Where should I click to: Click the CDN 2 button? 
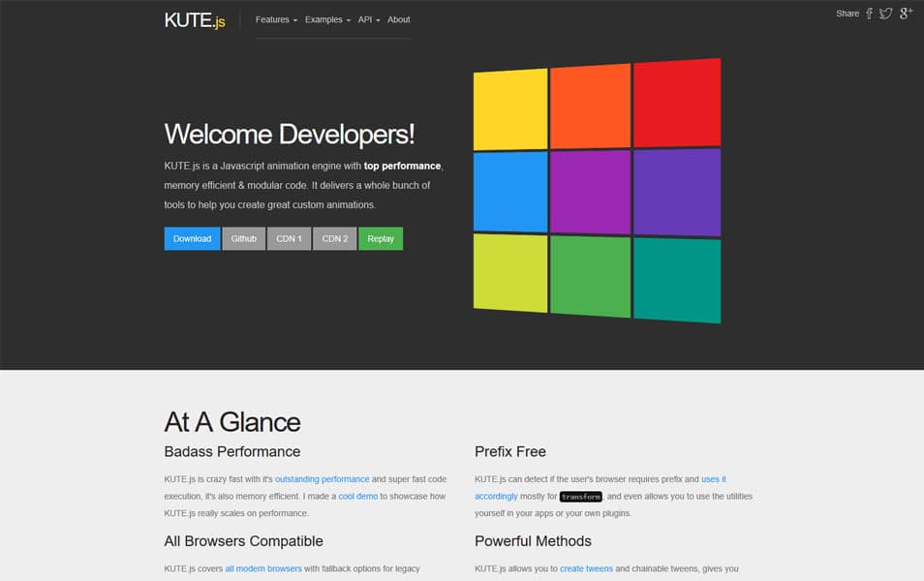334,238
